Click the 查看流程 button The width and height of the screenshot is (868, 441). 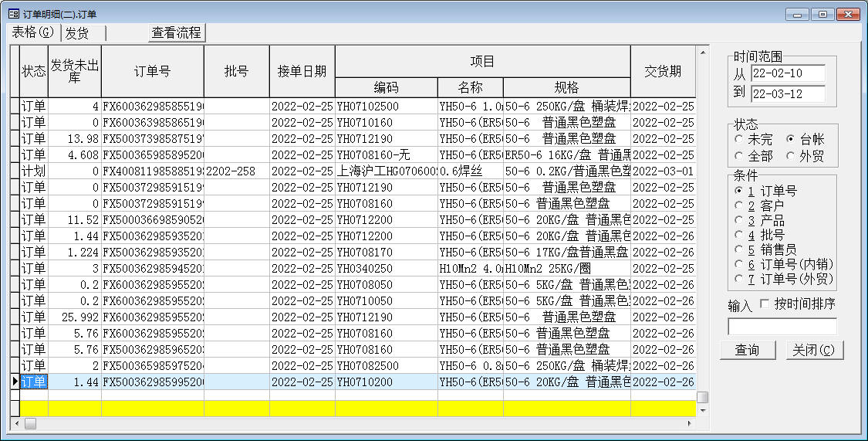[x=177, y=32]
